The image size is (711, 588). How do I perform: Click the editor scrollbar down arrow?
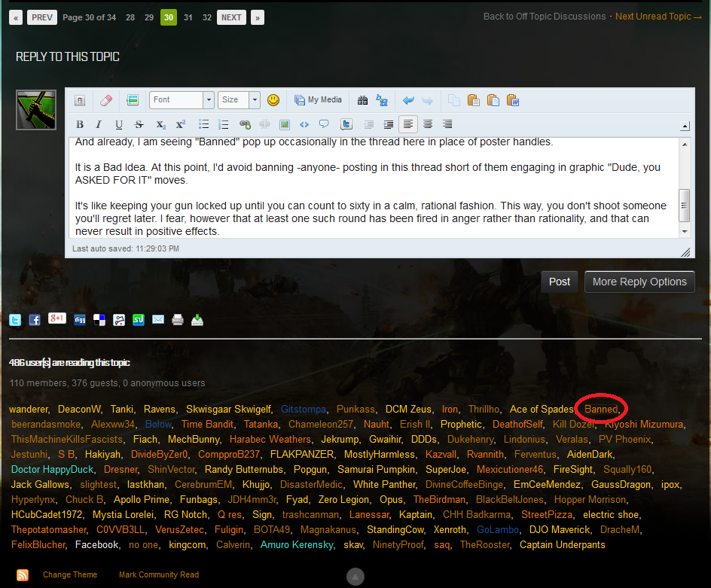pyautogui.click(x=685, y=232)
